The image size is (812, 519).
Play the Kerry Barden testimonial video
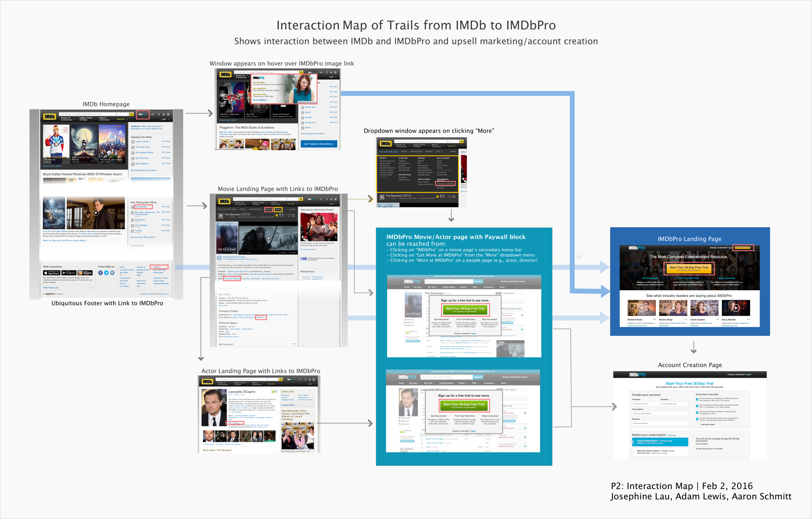point(736,308)
